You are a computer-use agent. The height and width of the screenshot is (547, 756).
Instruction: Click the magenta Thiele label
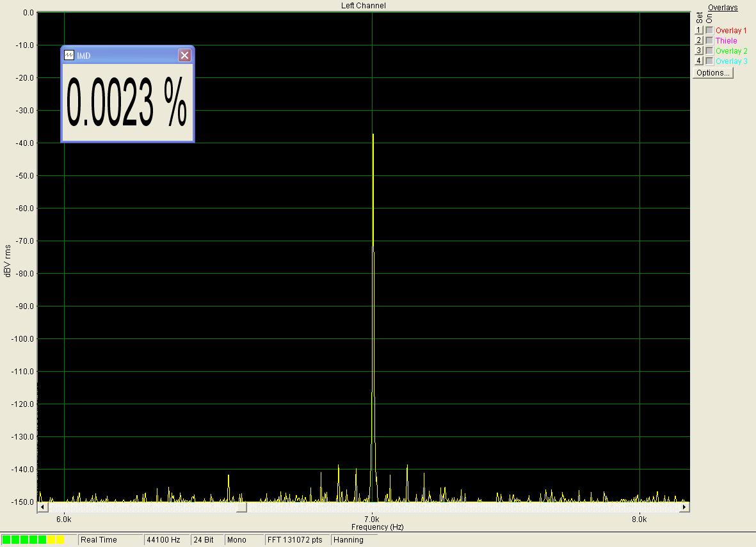(x=726, y=41)
